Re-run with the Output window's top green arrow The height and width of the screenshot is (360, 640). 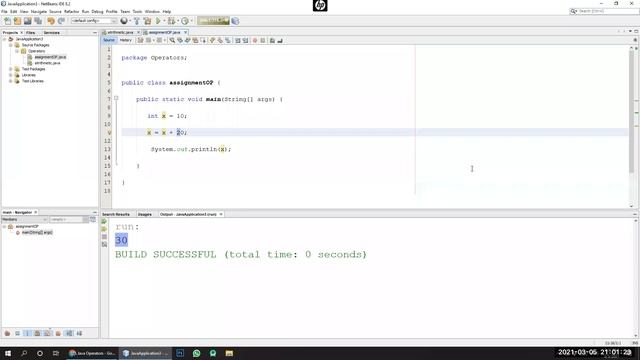click(104, 221)
